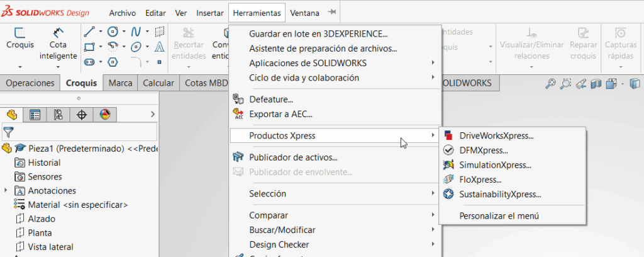
Task: Select the Slot sketch tool
Action: pos(89,62)
